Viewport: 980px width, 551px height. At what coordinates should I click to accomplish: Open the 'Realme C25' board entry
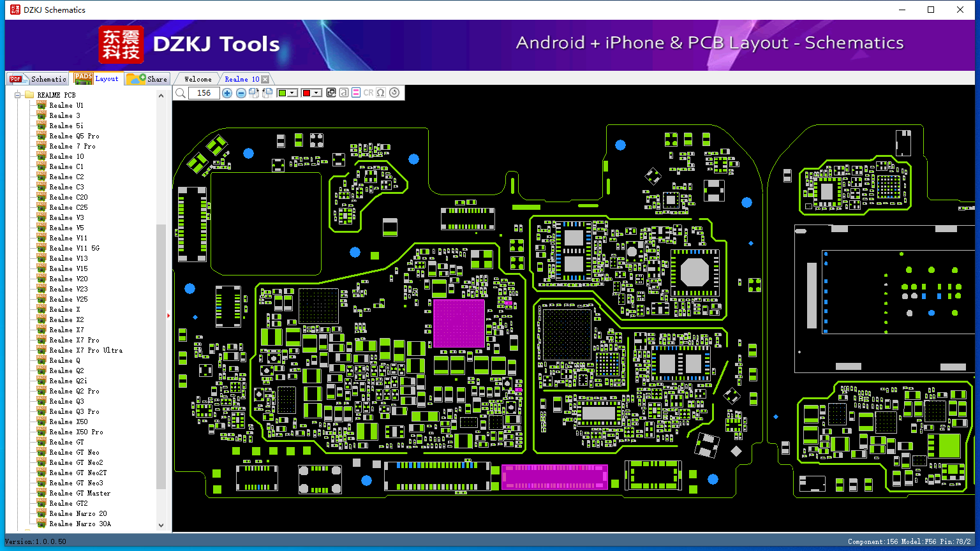(68, 207)
